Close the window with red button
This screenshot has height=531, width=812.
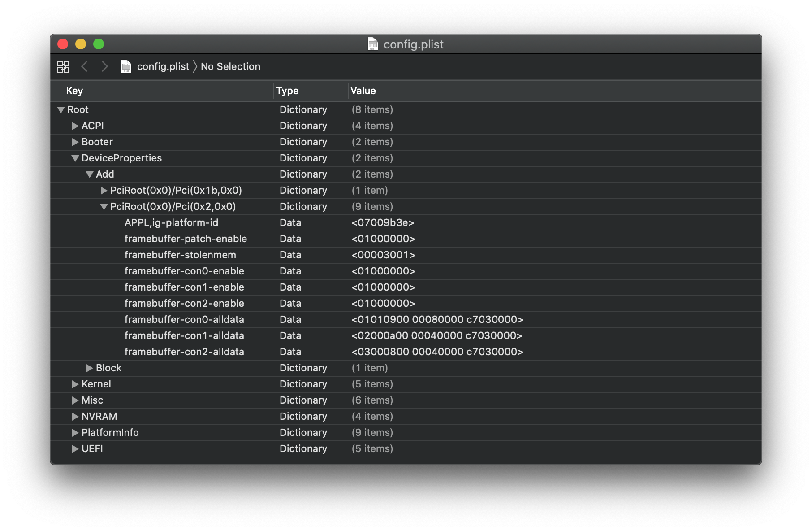[x=63, y=44]
